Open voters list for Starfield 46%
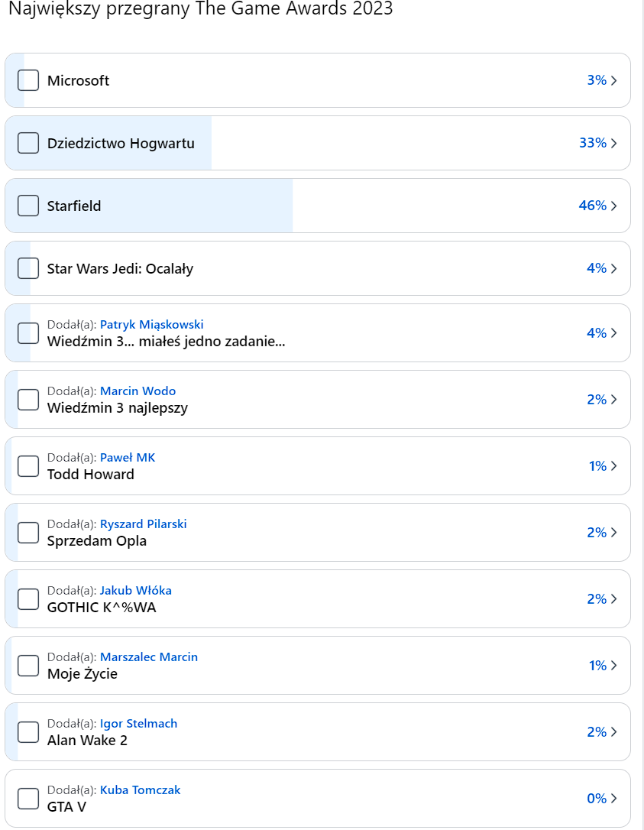 coord(598,206)
